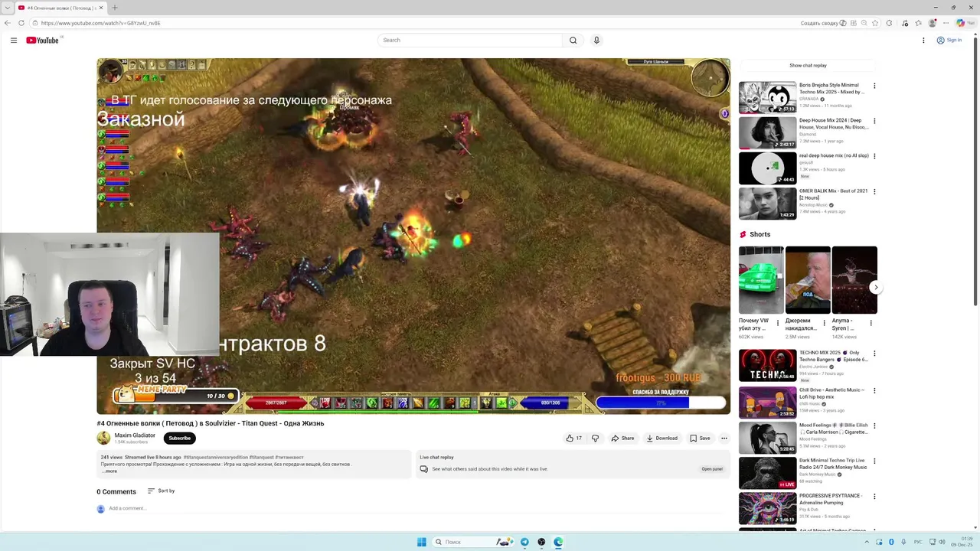This screenshot has height=551, width=980.
Task: Open options for Mood Feelings video
Action: coord(874,425)
